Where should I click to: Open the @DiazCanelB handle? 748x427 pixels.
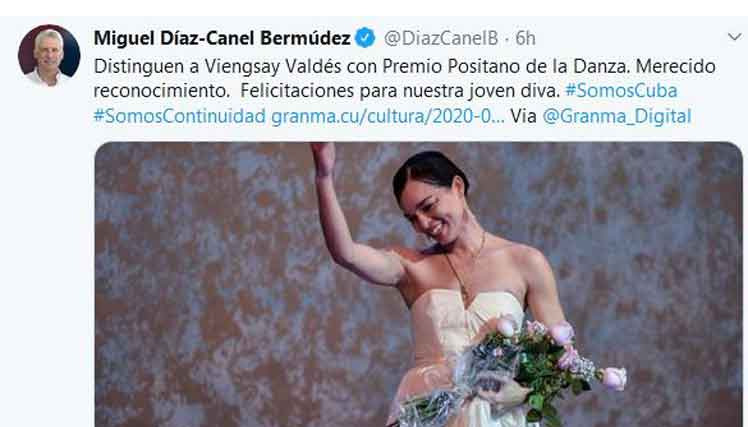tap(441, 38)
